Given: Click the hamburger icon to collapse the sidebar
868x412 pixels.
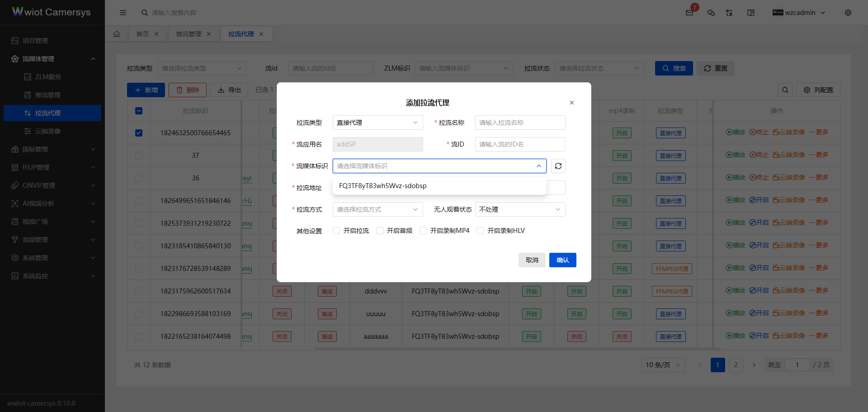Looking at the screenshot, I should [123, 13].
